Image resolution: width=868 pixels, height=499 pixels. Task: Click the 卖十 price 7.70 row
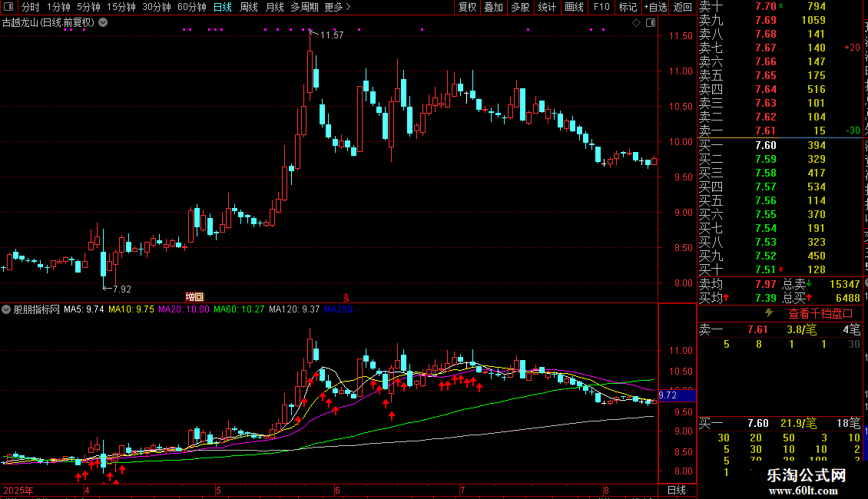(x=780, y=7)
